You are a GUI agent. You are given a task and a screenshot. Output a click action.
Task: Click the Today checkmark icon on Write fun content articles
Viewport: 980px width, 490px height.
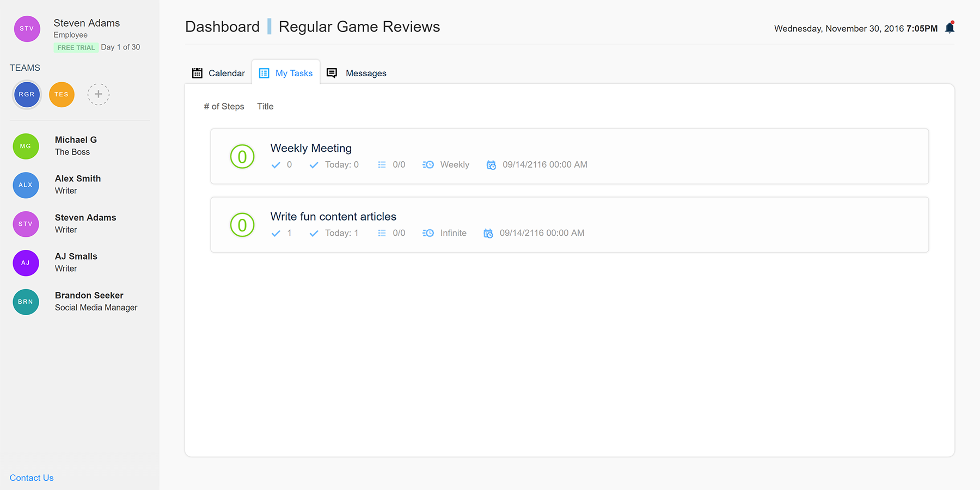314,233
